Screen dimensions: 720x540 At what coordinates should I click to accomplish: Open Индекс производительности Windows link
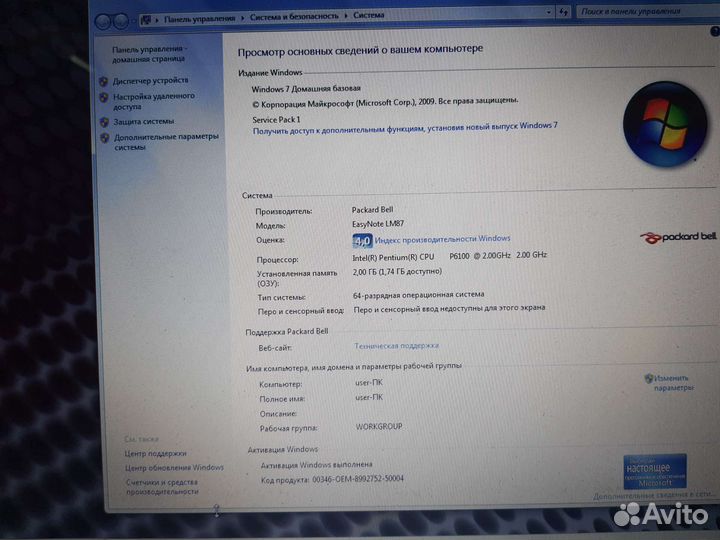[x=442, y=239]
